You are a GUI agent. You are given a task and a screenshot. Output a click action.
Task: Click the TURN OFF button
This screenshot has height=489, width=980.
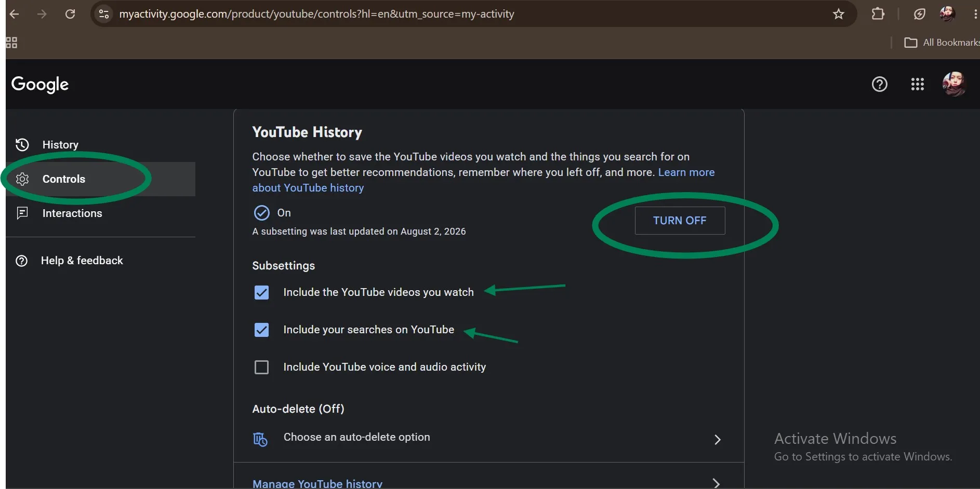tap(680, 221)
